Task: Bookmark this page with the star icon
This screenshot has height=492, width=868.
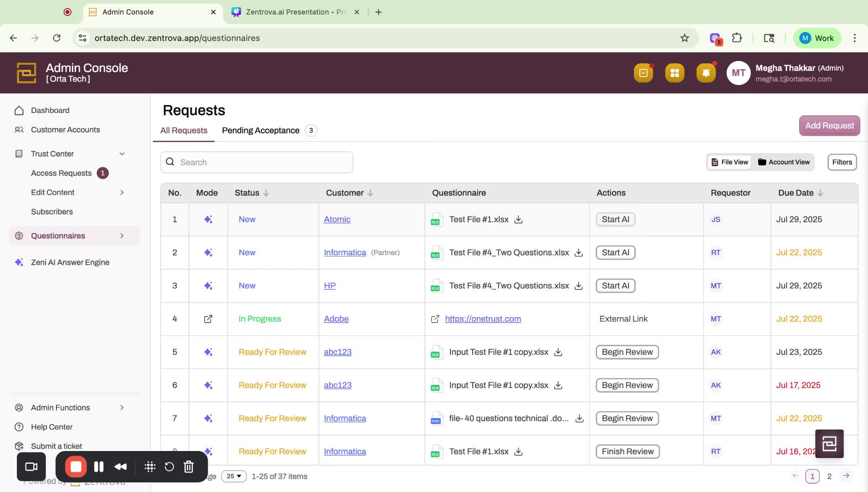Action: coord(684,38)
